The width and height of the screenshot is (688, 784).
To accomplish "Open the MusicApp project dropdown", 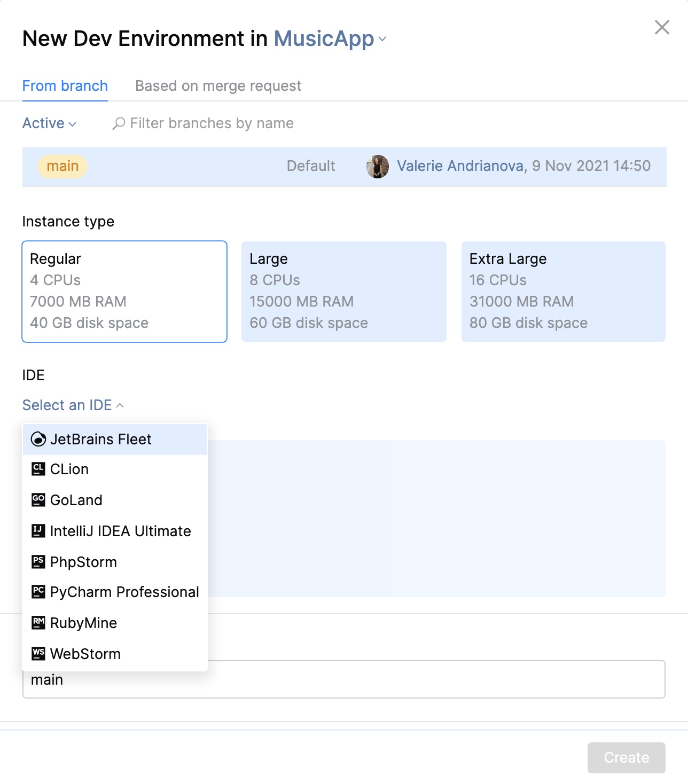I will (330, 39).
